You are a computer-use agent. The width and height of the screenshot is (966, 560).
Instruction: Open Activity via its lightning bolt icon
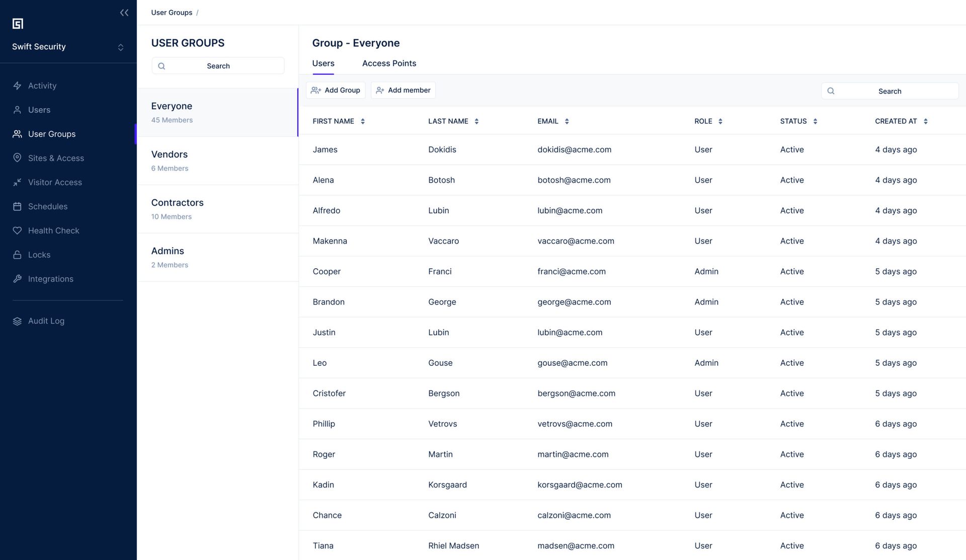tap(17, 86)
